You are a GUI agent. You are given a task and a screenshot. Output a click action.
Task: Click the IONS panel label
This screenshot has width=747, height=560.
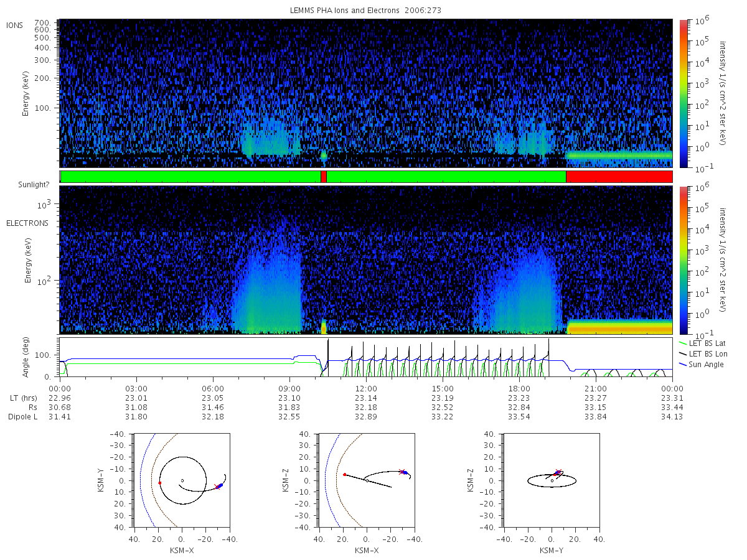point(15,25)
